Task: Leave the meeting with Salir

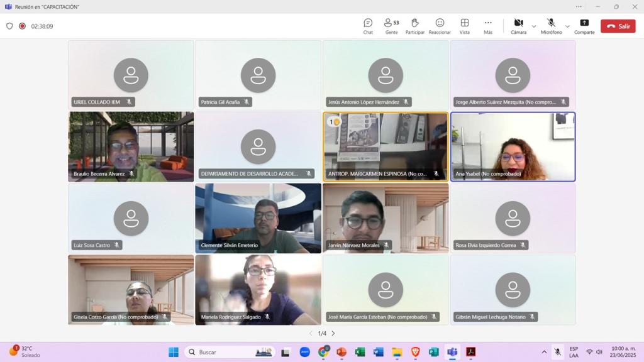Action: point(618,26)
